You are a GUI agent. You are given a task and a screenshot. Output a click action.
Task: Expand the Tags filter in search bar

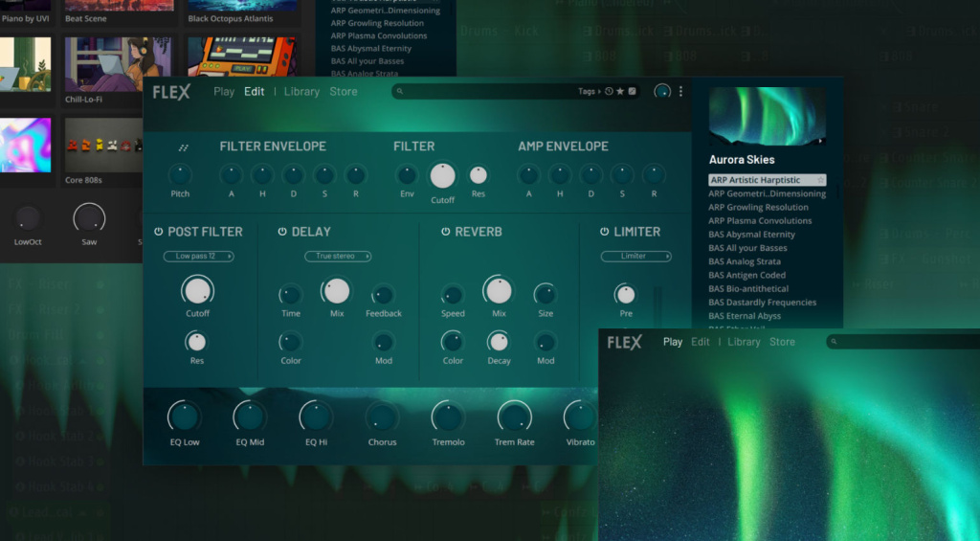(589, 91)
